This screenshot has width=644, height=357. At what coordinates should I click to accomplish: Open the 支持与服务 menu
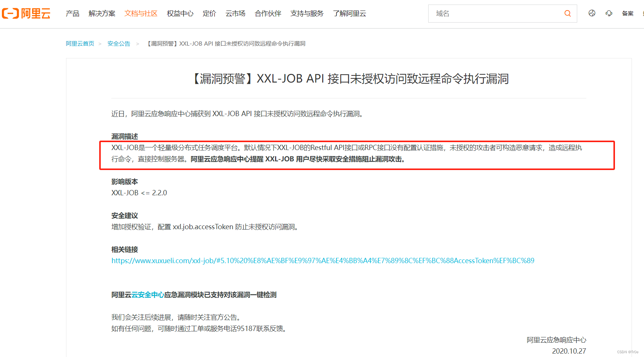[x=307, y=14]
